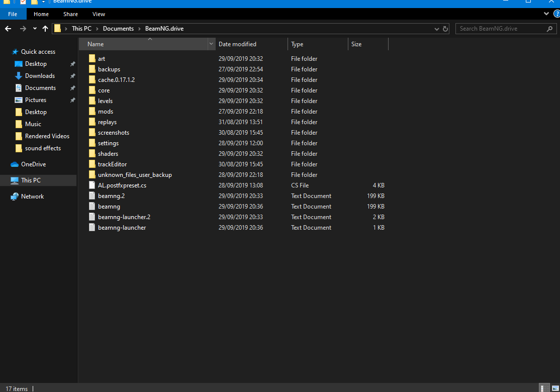Go forward using the Forward arrow
Viewport: 560px width, 392px height.
point(23,29)
